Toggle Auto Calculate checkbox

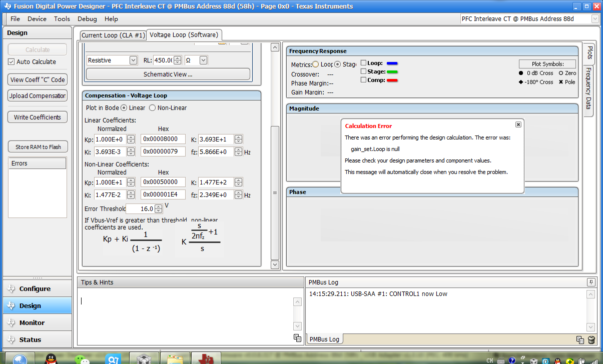click(12, 61)
